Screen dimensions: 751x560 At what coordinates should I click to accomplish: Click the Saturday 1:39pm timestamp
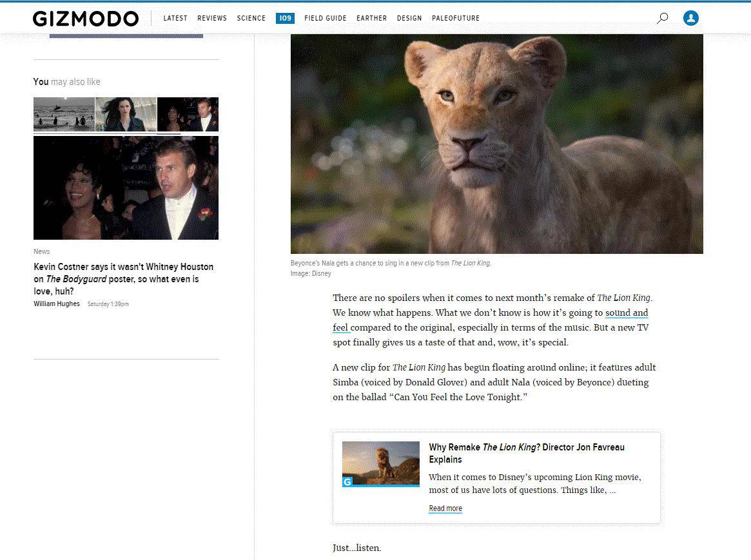[108, 304]
